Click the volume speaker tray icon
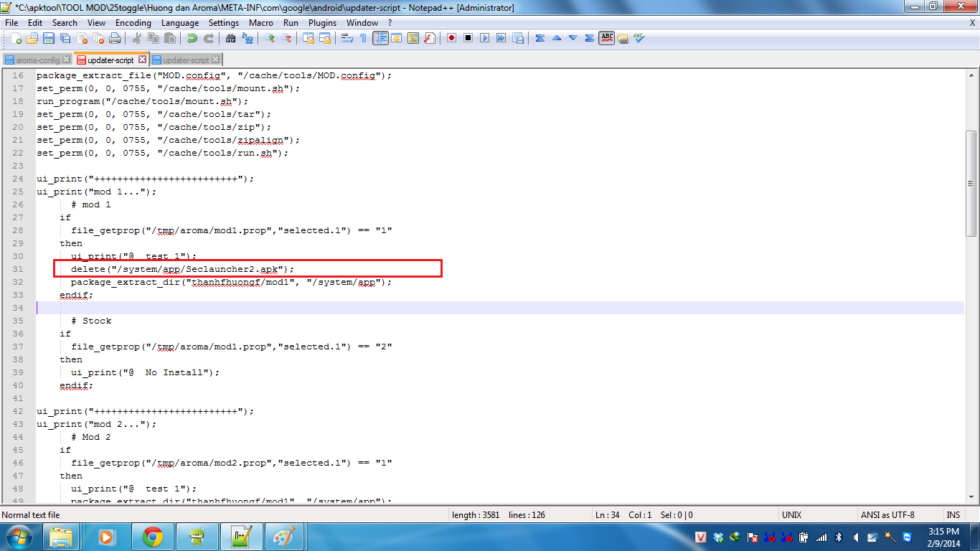The image size is (980, 551). pyautogui.click(x=857, y=537)
